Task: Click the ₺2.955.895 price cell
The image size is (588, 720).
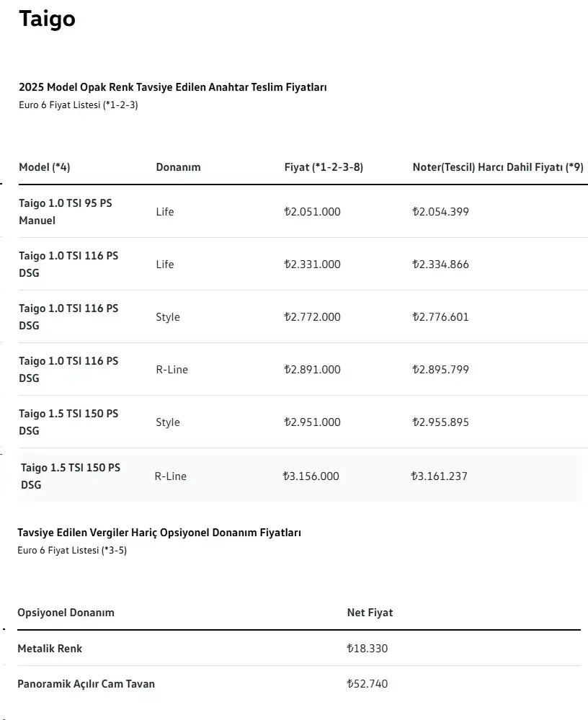Action: [x=441, y=422]
